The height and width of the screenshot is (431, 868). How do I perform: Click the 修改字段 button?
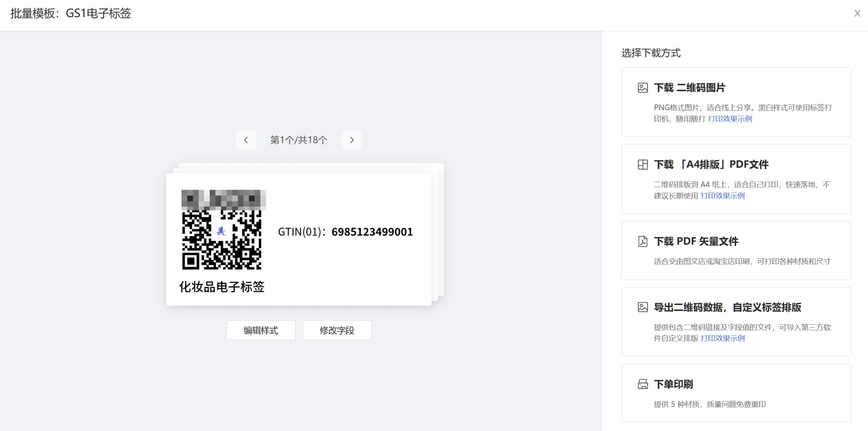click(337, 330)
